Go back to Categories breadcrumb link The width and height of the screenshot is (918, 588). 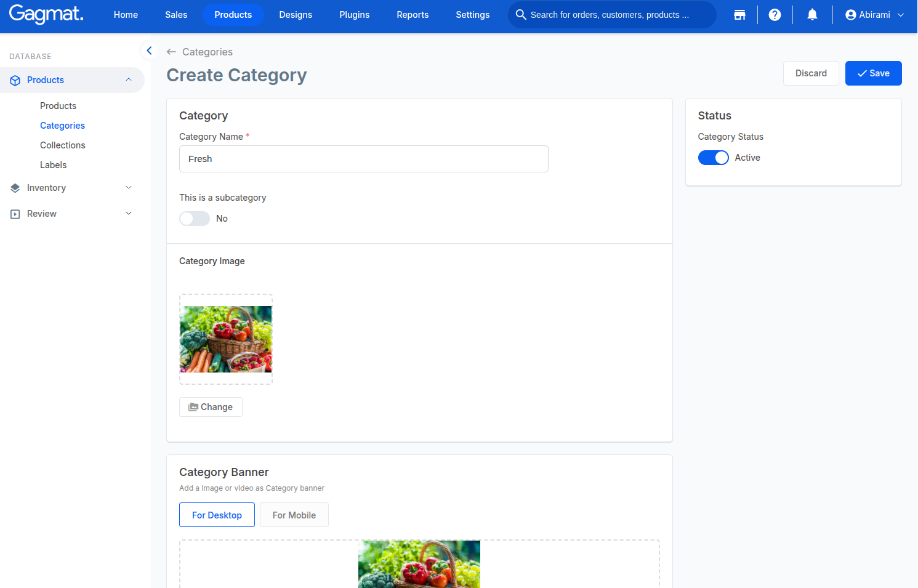pos(207,52)
